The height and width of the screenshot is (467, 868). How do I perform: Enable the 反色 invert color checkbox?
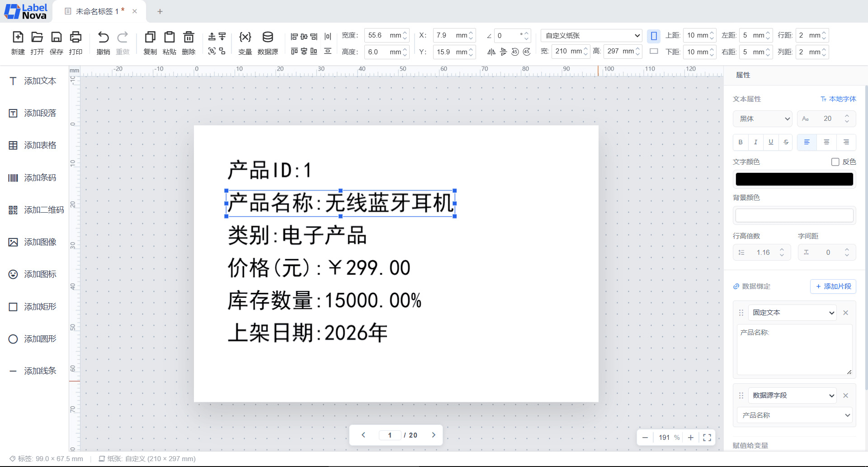coord(835,162)
